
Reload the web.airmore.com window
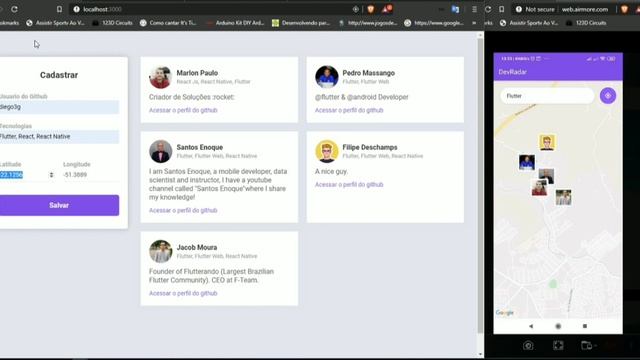(488, 9)
